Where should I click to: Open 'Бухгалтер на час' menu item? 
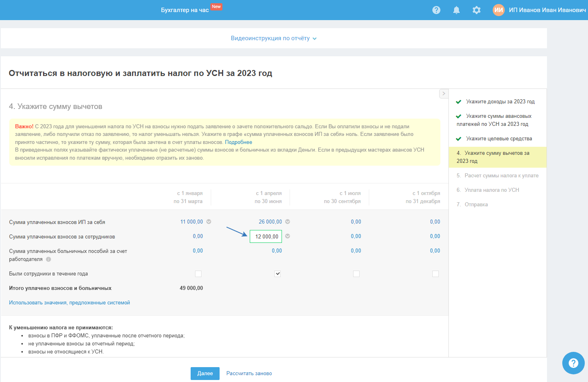pyautogui.click(x=185, y=10)
